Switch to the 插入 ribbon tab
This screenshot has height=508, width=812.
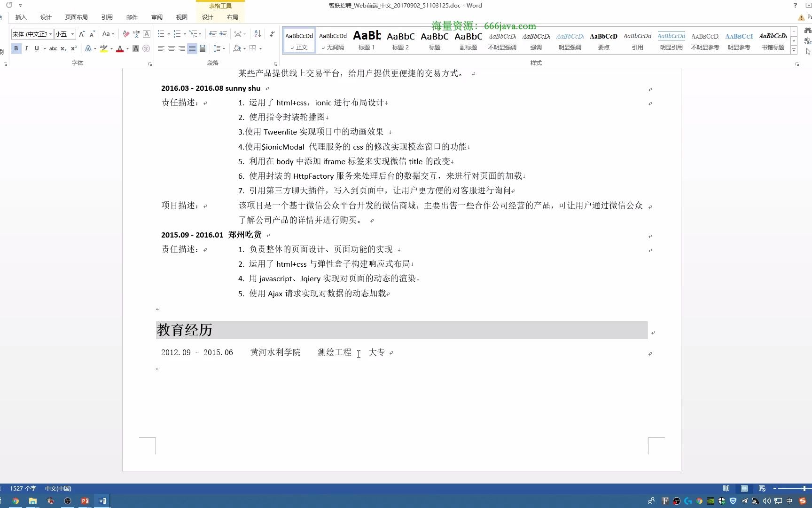[21, 17]
